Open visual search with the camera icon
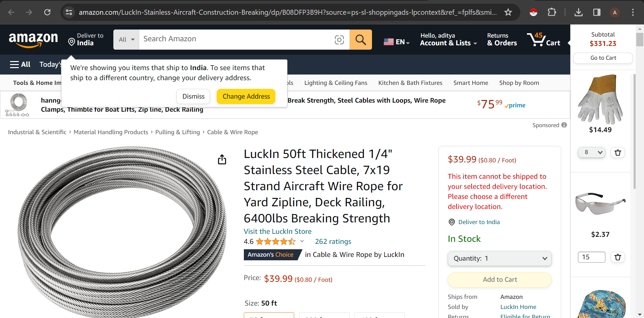 pos(339,39)
